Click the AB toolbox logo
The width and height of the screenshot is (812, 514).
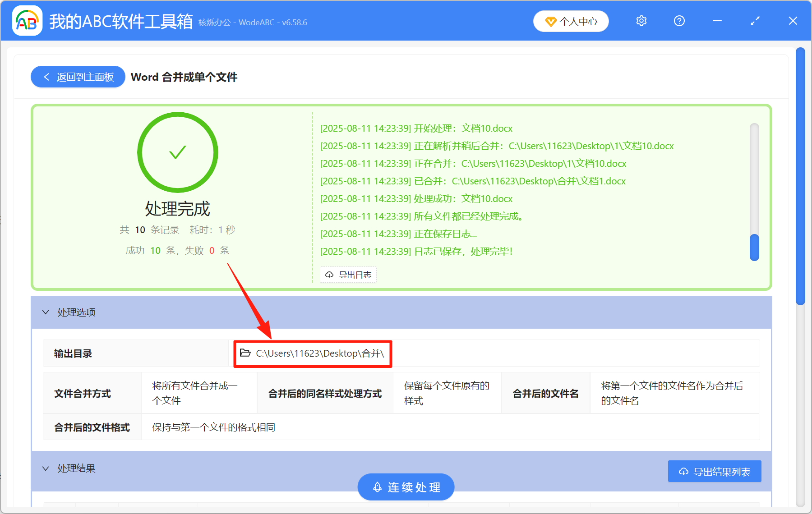click(27, 21)
